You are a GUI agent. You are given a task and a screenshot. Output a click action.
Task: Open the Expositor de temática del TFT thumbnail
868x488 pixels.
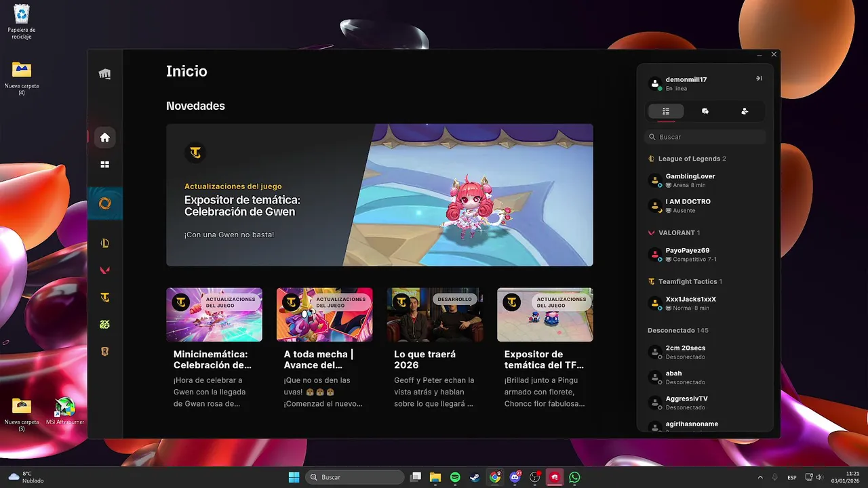tap(545, 314)
